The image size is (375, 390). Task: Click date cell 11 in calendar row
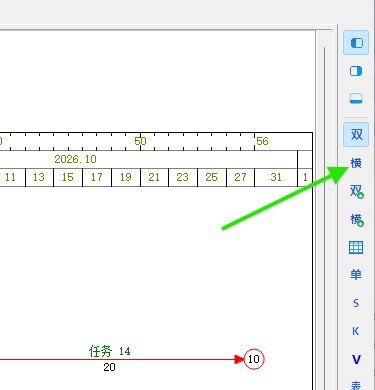tap(13, 177)
